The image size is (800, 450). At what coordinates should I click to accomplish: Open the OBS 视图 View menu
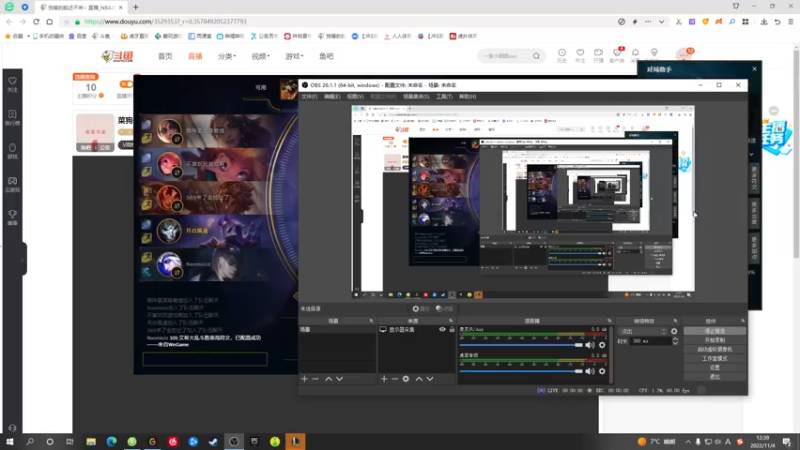click(x=355, y=96)
